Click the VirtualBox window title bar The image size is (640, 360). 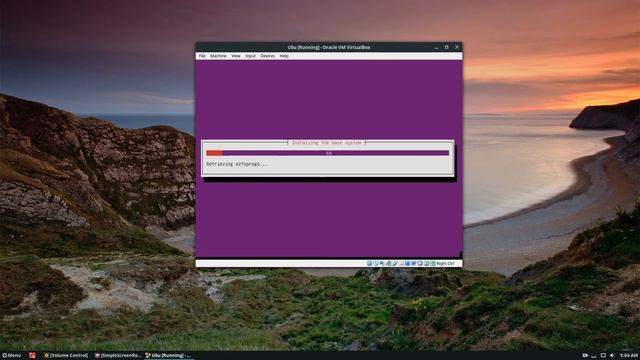click(329, 47)
